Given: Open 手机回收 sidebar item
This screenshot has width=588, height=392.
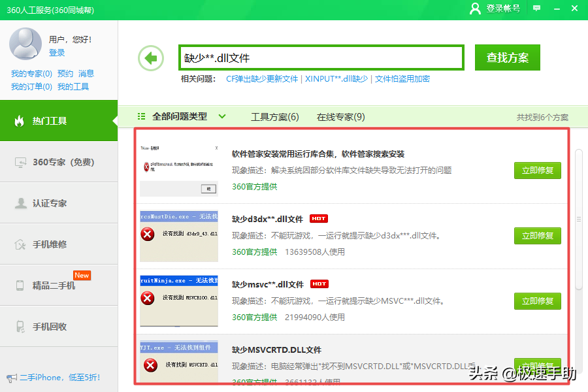Looking at the screenshot, I should [59, 327].
